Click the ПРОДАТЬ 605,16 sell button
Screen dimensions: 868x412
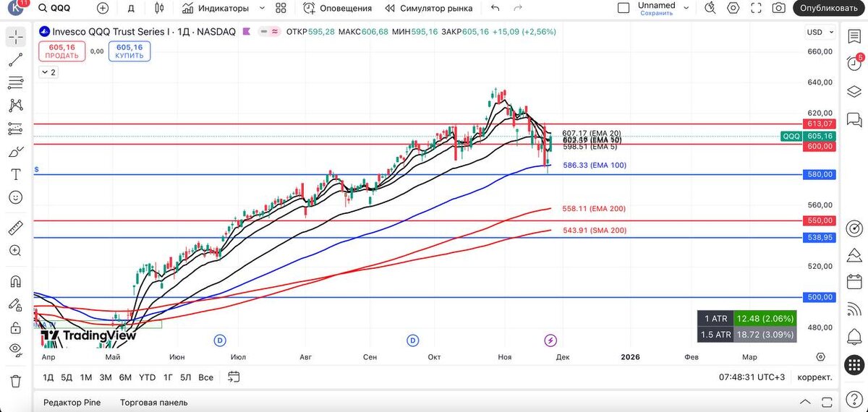pos(62,51)
